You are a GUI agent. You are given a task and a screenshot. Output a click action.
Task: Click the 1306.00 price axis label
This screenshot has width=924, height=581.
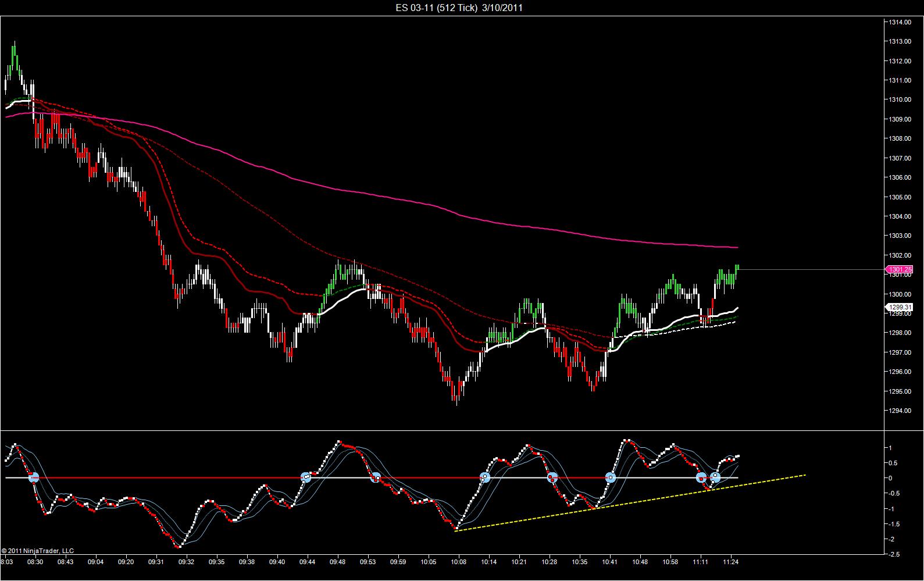(900, 177)
